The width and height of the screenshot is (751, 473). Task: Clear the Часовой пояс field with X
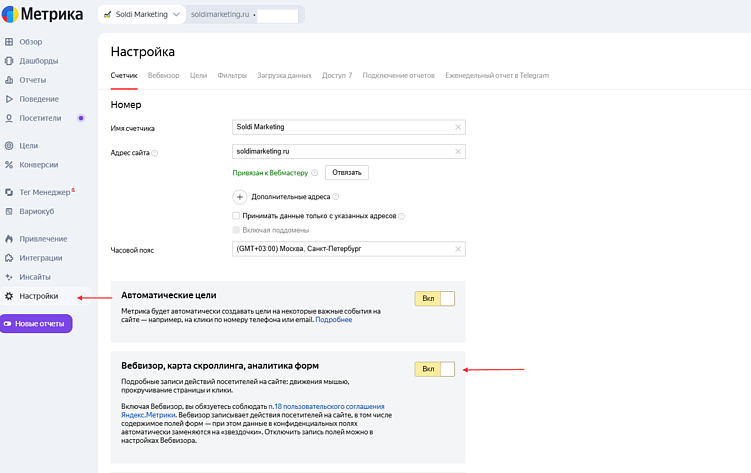[x=458, y=249]
